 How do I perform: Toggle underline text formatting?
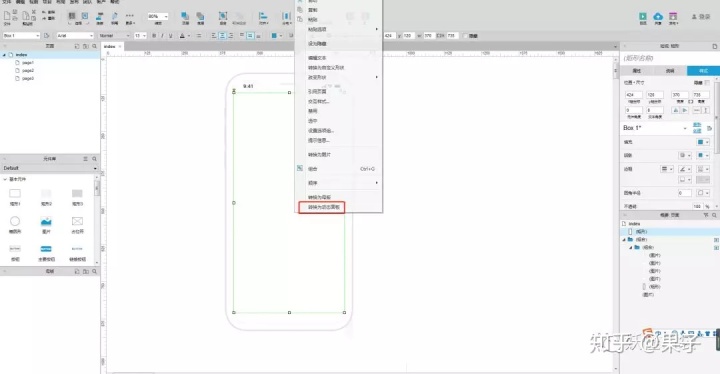(170, 35)
